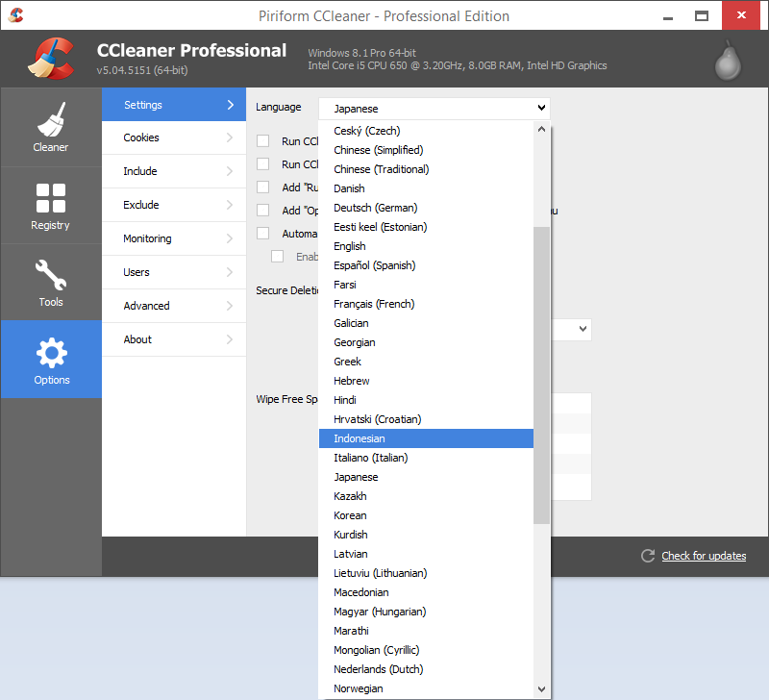The width and height of the screenshot is (769, 700).
Task: Choose Italiano (Italian) language
Action: tap(426, 458)
